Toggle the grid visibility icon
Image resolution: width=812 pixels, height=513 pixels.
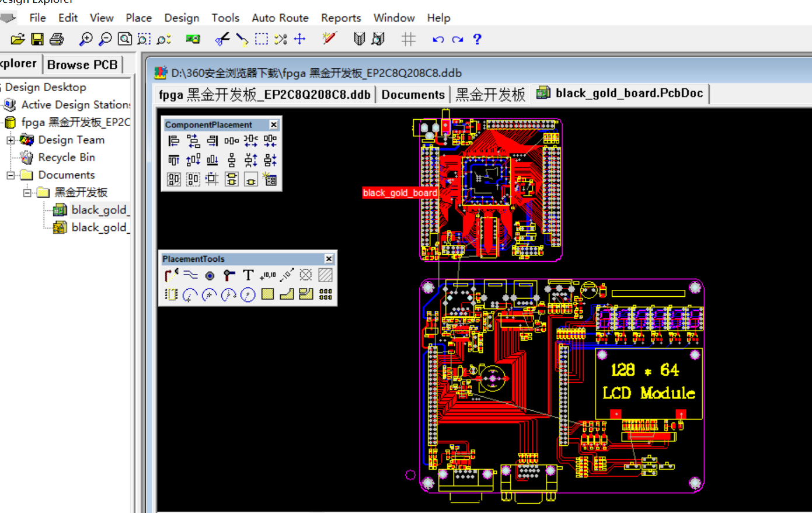coord(408,39)
